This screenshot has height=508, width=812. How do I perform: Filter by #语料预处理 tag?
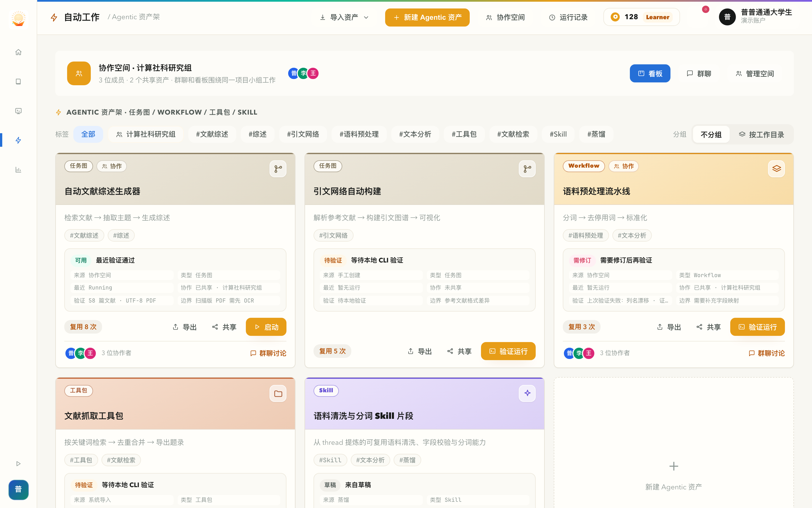tap(359, 134)
